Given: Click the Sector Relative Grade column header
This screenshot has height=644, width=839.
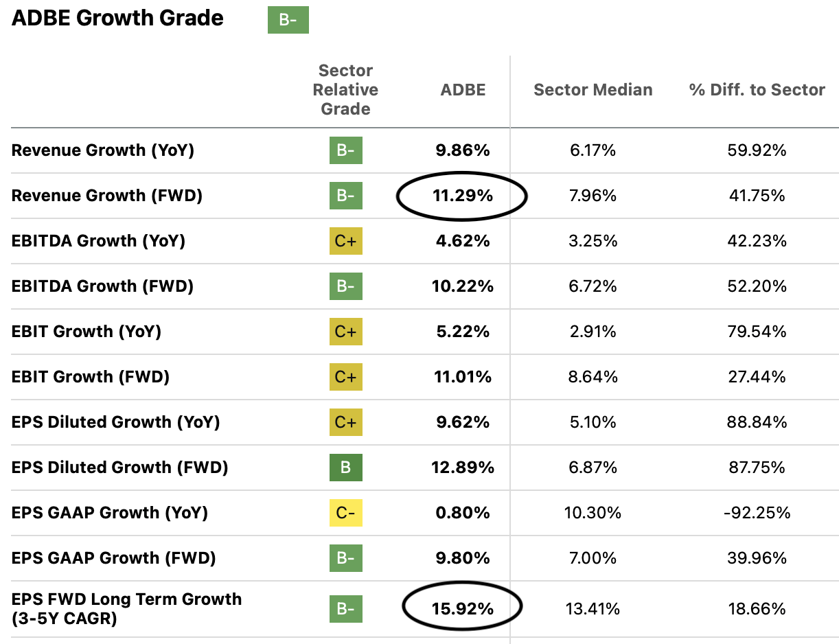Looking at the screenshot, I should click(x=345, y=90).
